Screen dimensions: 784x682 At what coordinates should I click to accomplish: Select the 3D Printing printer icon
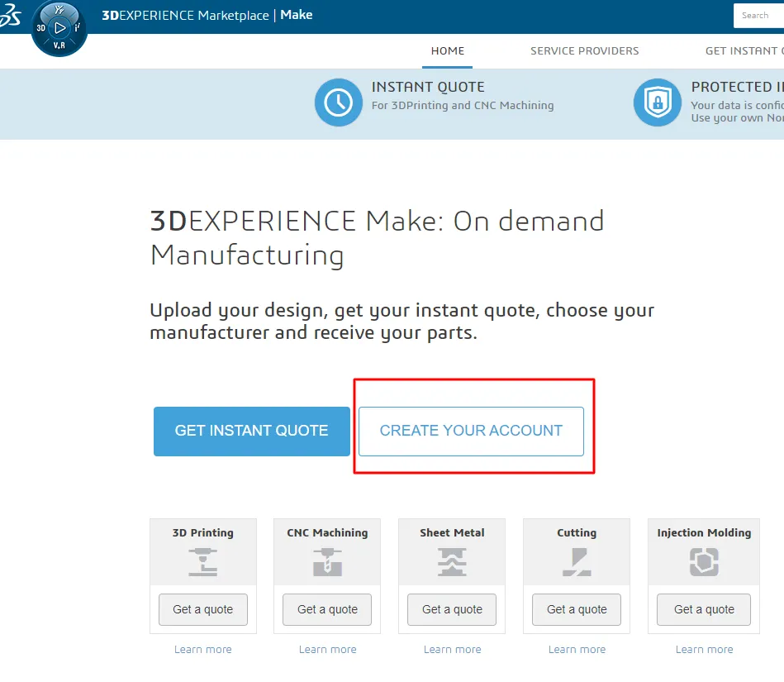pos(202,563)
